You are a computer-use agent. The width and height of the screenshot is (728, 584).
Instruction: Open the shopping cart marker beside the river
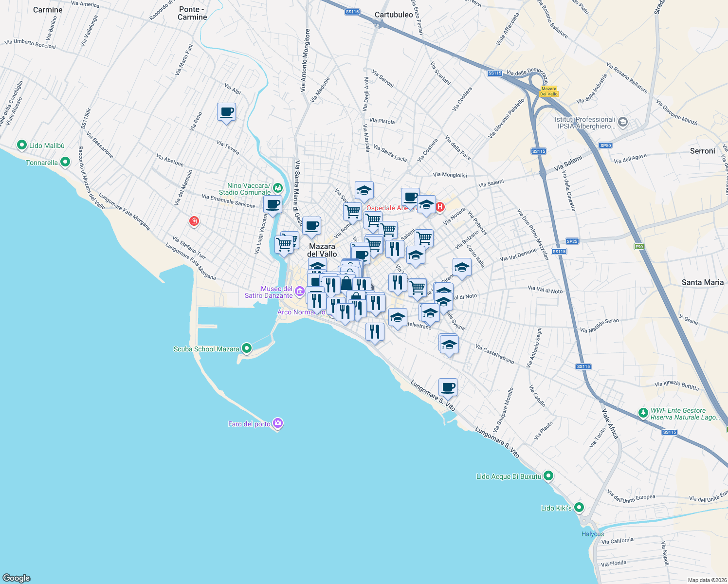(284, 244)
